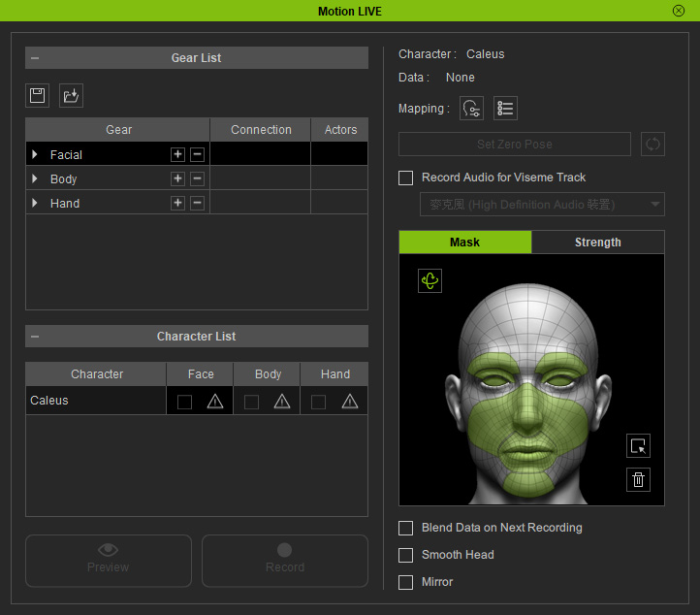Screen dimensions: 700x615
Task: Click the trash icon to clear mask
Action: coord(638,479)
